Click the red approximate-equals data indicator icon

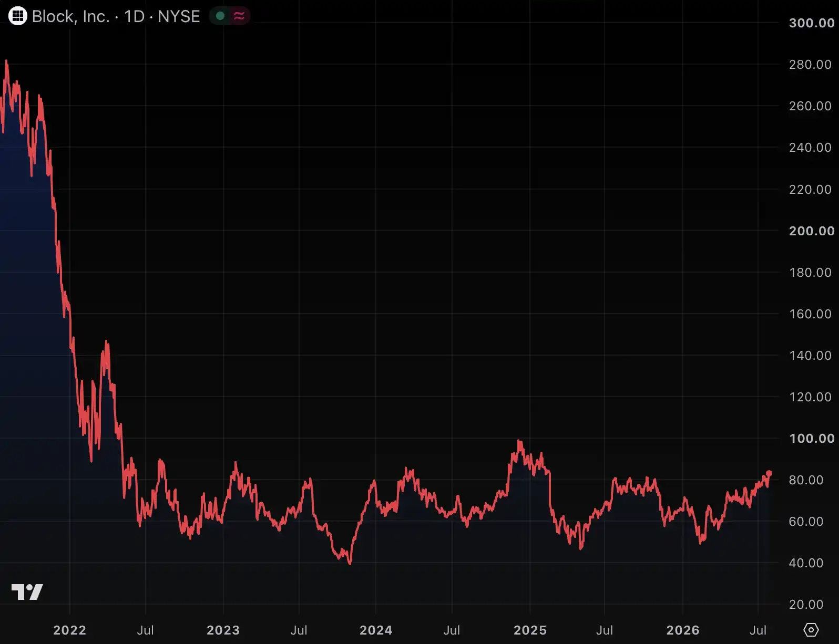point(239,16)
